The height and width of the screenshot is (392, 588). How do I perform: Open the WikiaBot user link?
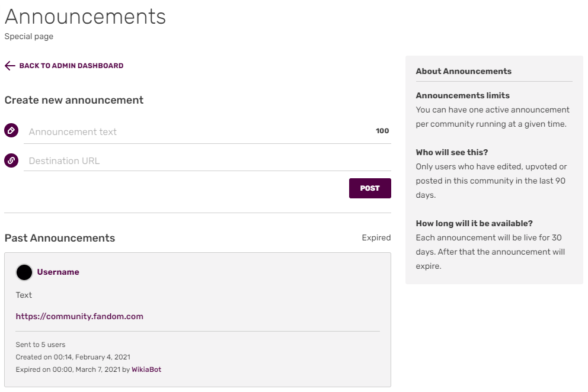click(x=146, y=369)
